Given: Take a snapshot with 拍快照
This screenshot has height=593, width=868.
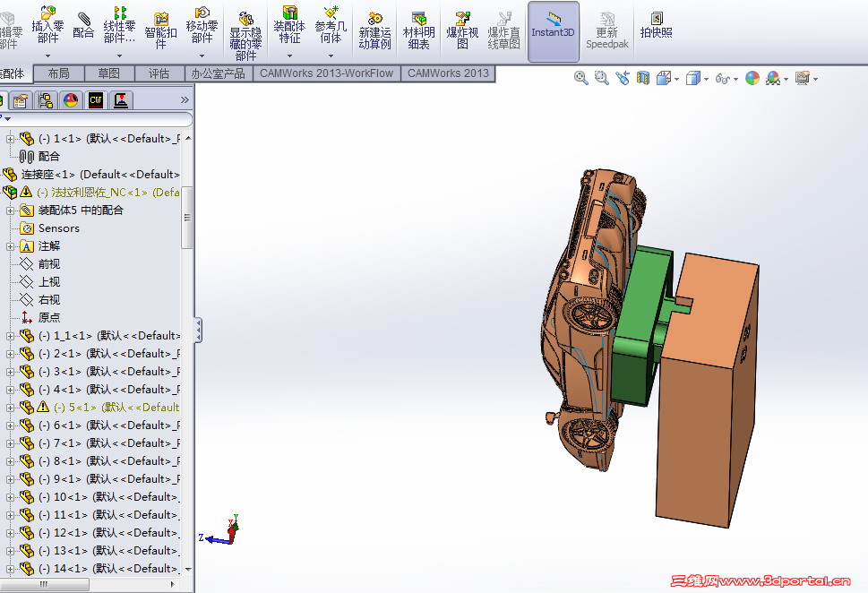Looking at the screenshot, I should tap(656, 25).
